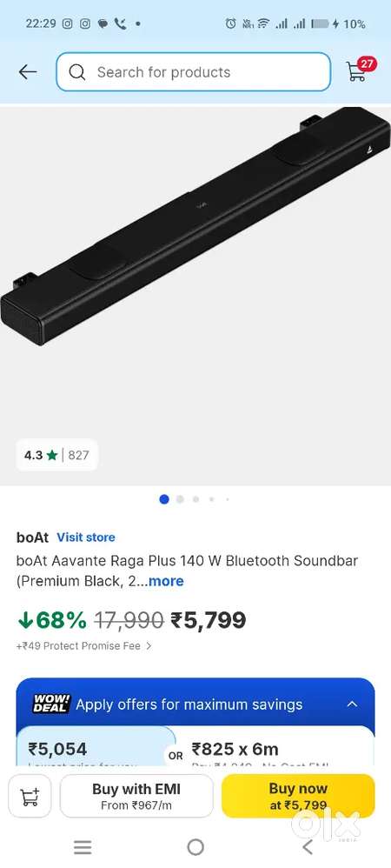Select the ₹825 x 6m EMI option
The image size is (391, 868).
coord(280,745)
